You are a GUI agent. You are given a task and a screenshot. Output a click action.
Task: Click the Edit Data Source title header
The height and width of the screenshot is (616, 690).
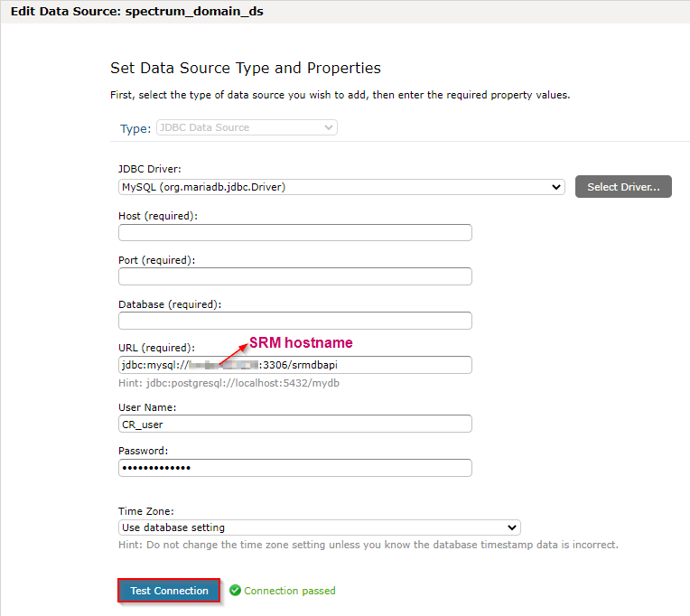136,13
